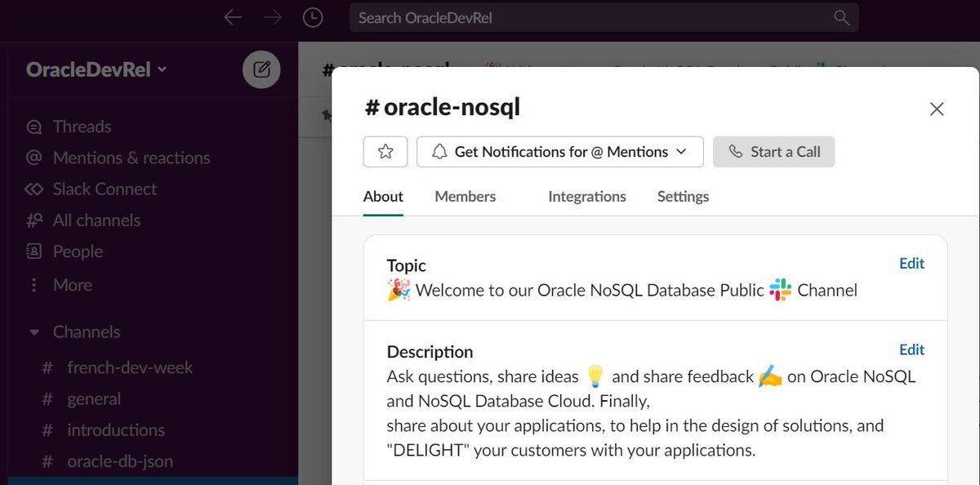Image resolution: width=980 pixels, height=485 pixels.
Task: Click the Slack Connect diamond icon
Action: [x=33, y=189]
